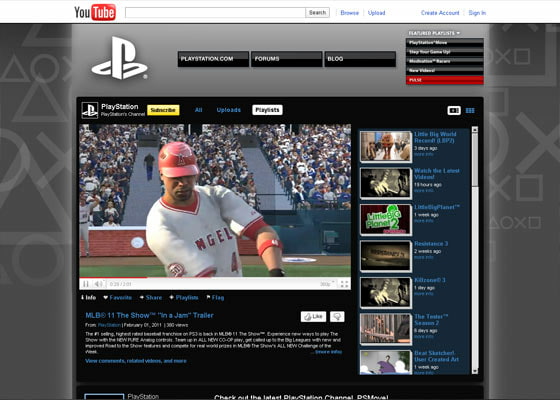Viewport: 560px width, 400px height.
Task: Open the Upload link
Action: pyautogui.click(x=376, y=13)
